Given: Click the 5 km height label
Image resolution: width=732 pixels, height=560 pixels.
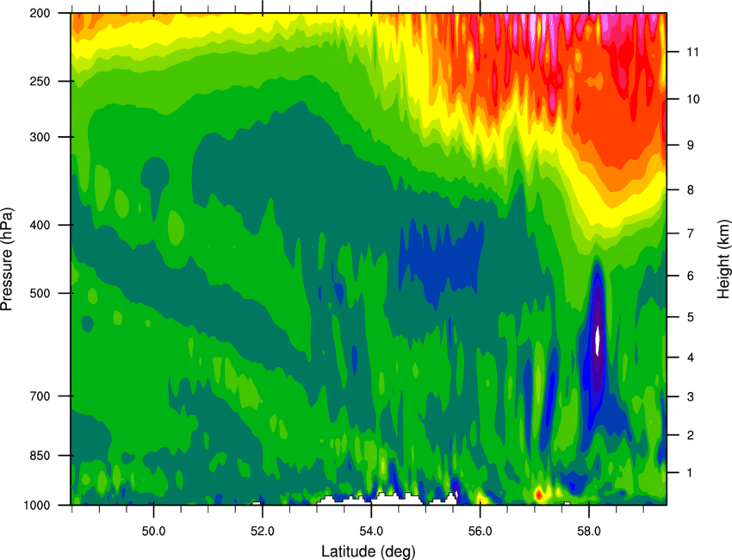Looking at the screenshot, I should 690,317.
